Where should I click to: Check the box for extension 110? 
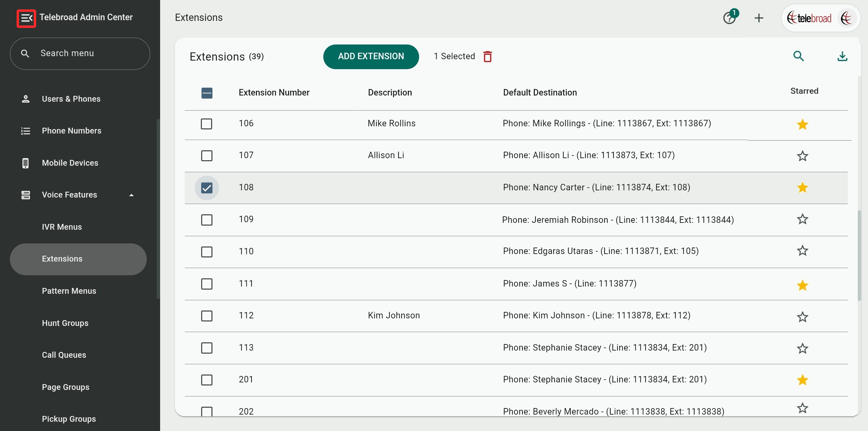pyautogui.click(x=207, y=252)
